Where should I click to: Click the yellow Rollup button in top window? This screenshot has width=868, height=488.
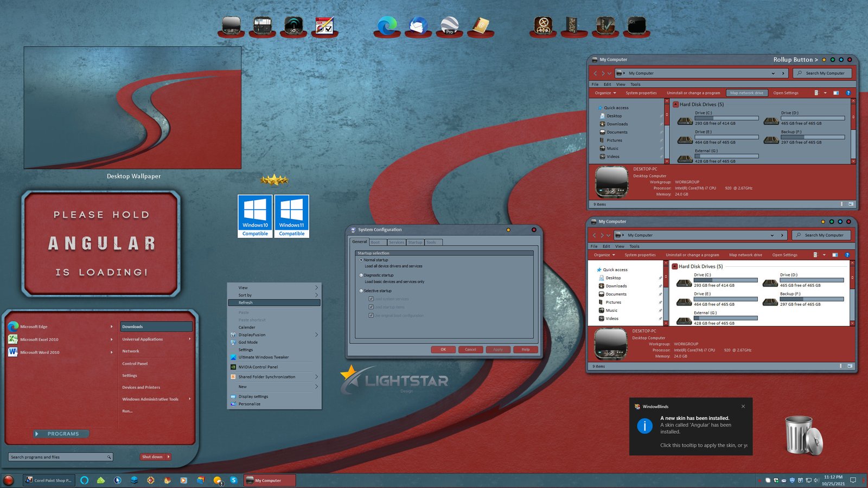click(824, 60)
